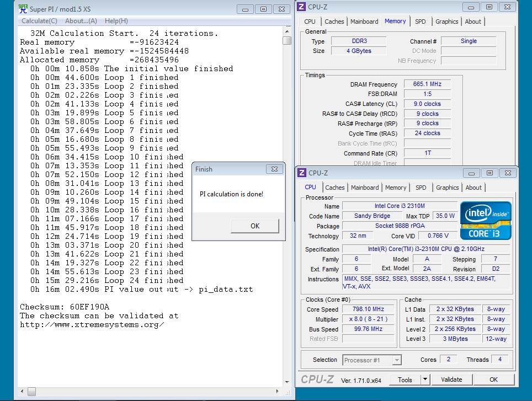This screenshot has height=401, width=532.
Task: Select CPU tab in lower CPU-Z window
Action: pos(310,187)
